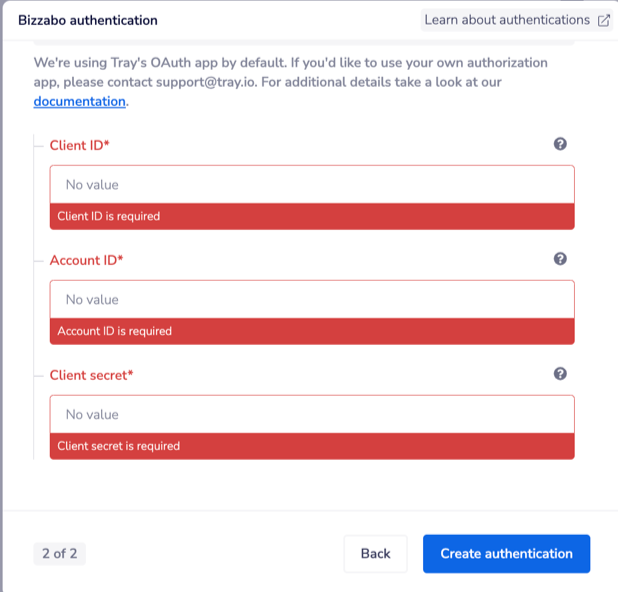Show help for the Client secret field
Screen dimensions: 618x592
coord(560,374)
